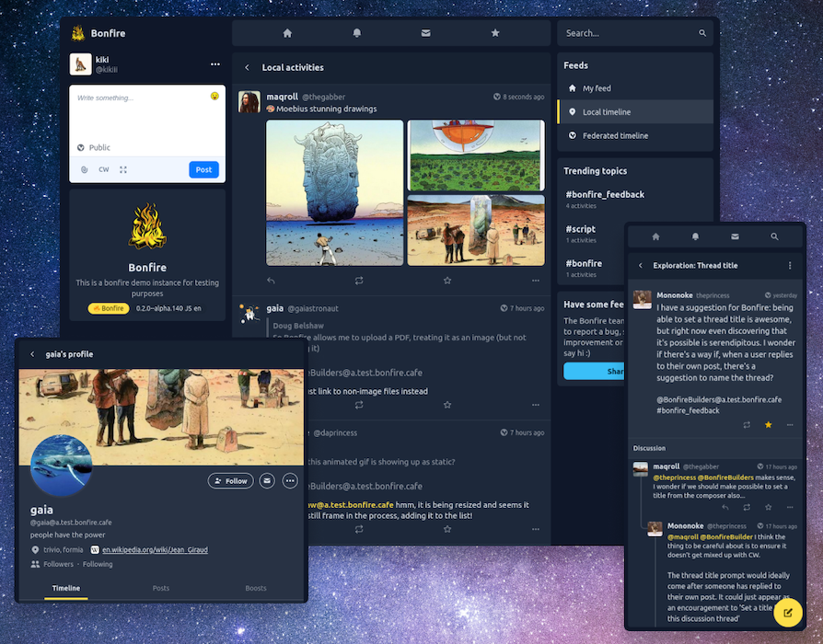
Task: Open the home feed in top navigation
Action: pyautogui.click(x=287, y=33)
